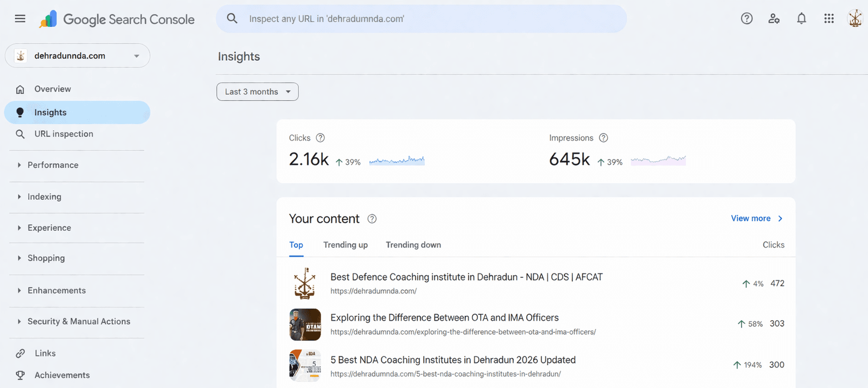Open the account profile avatar

click(x=855, y=19)
